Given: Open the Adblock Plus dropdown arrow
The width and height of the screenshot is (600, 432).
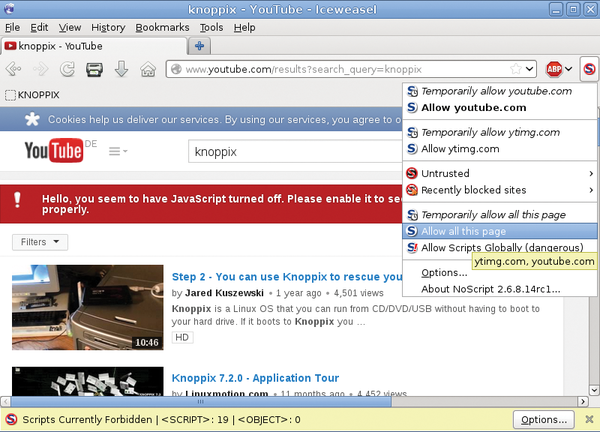Looking at the screenshot, I should click(569, 69).
